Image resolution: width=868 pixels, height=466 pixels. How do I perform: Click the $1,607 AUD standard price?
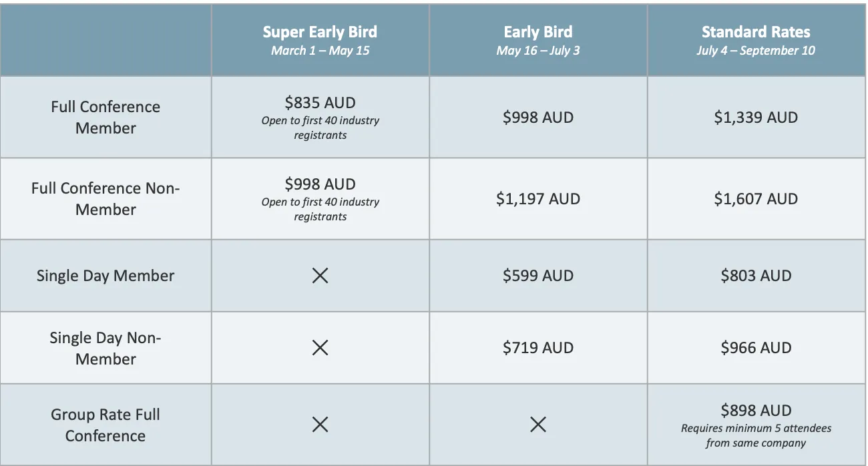click(x=756, y=199)
